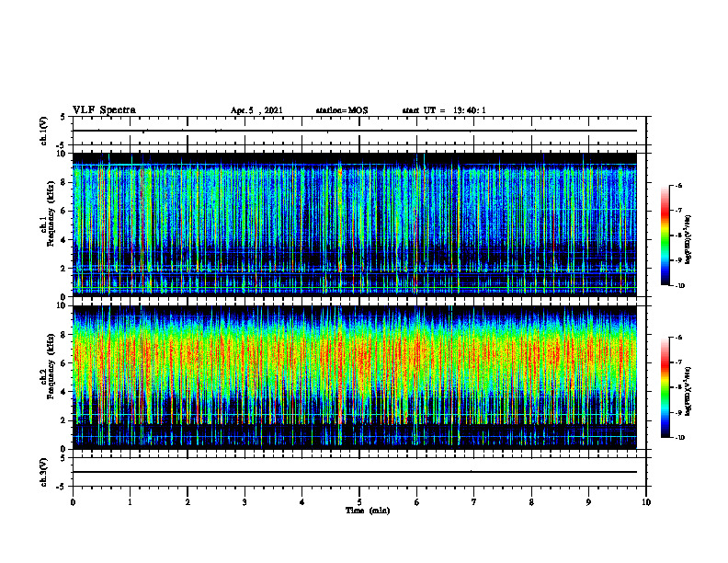Click the "2" kHz tick on ch.1 frequency axis
Image resolution: width=728 pixels, height=563 pixels.
[64, 268]
